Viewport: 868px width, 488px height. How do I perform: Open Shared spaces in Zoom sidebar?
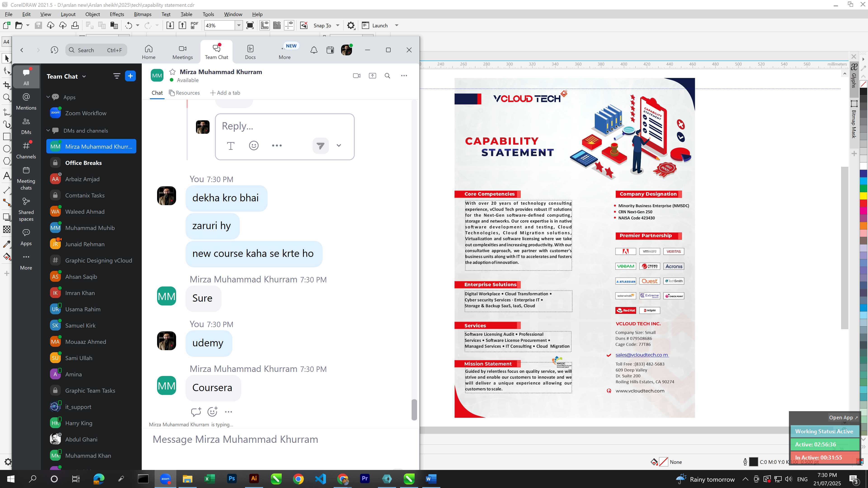pos(26,209)
